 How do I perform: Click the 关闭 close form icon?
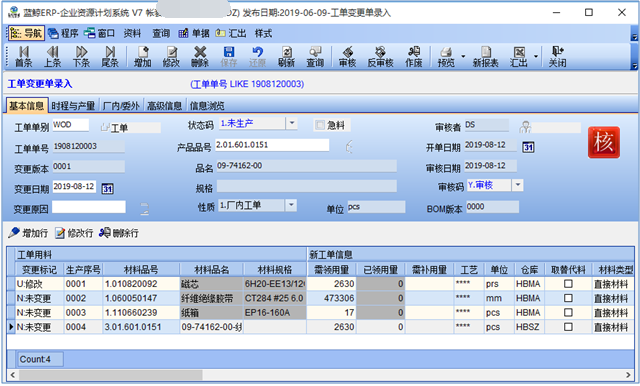pyautogui.click(x=557, y=56)
